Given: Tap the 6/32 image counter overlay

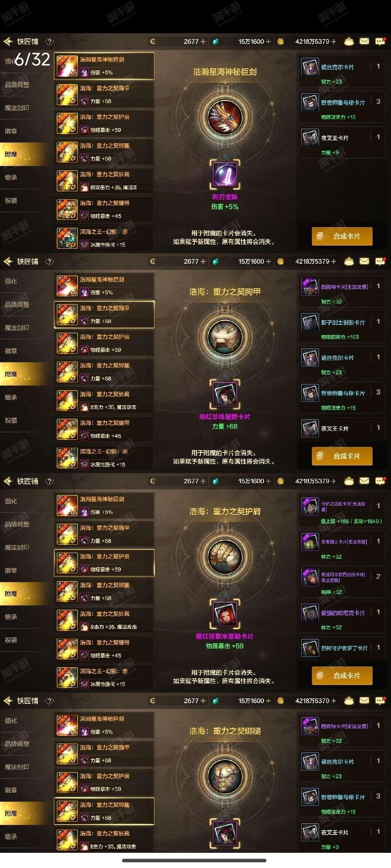Looking at the screenshot, I should pyautogui.click(x=32, y=59).
